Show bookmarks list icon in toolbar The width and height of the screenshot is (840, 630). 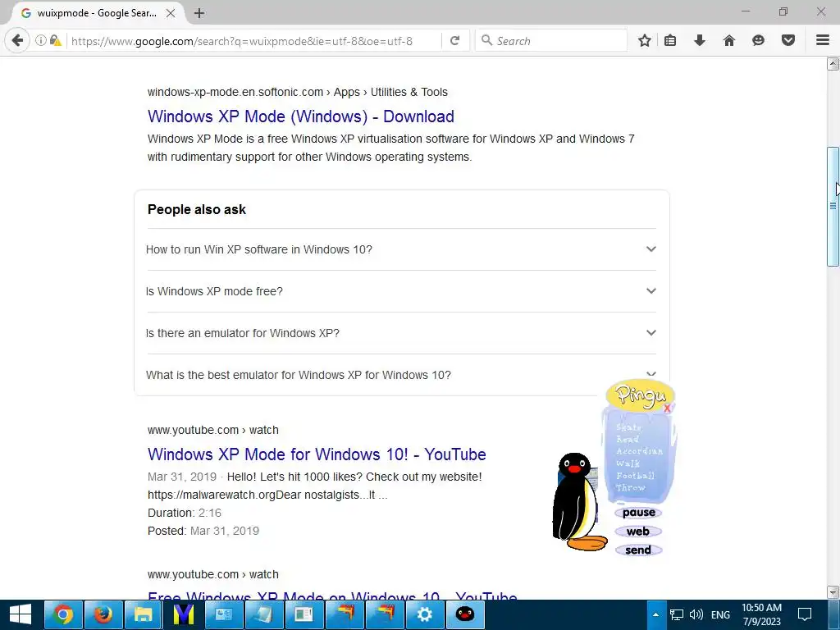point(670,40)
